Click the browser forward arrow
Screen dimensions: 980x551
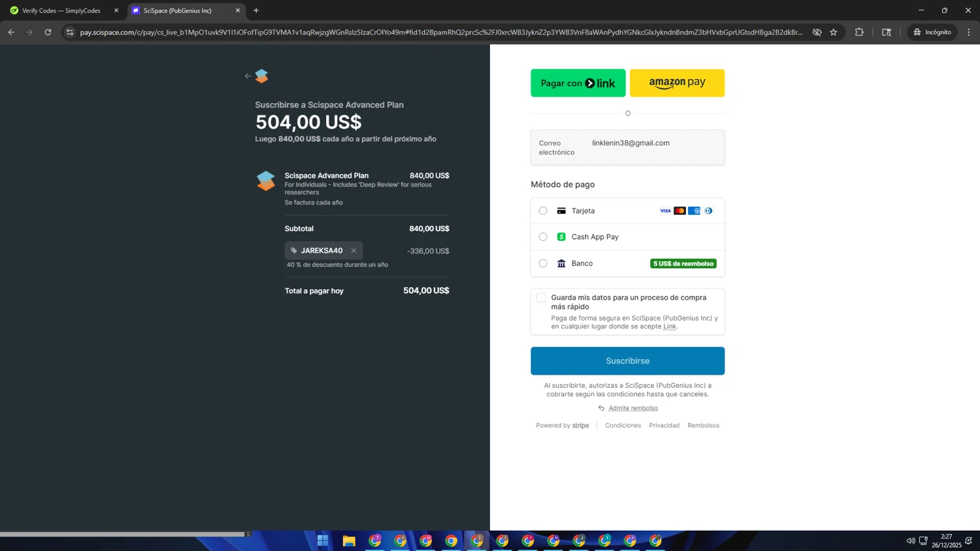tap(29, 32)
